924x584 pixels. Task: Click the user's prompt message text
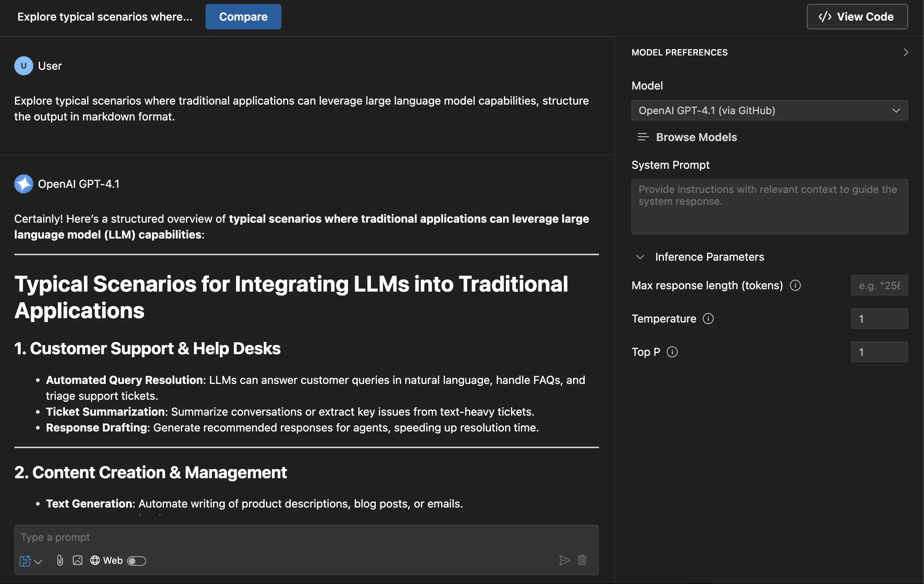(302, 109)
